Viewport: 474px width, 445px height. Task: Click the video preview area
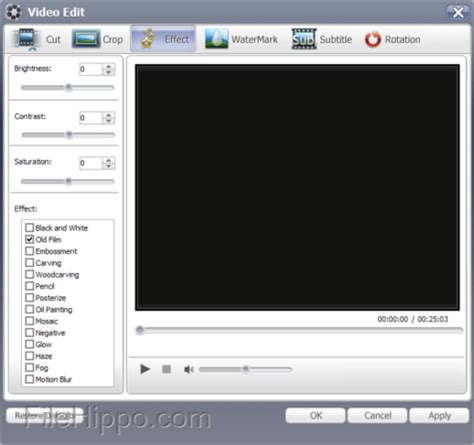click(297, 187)
